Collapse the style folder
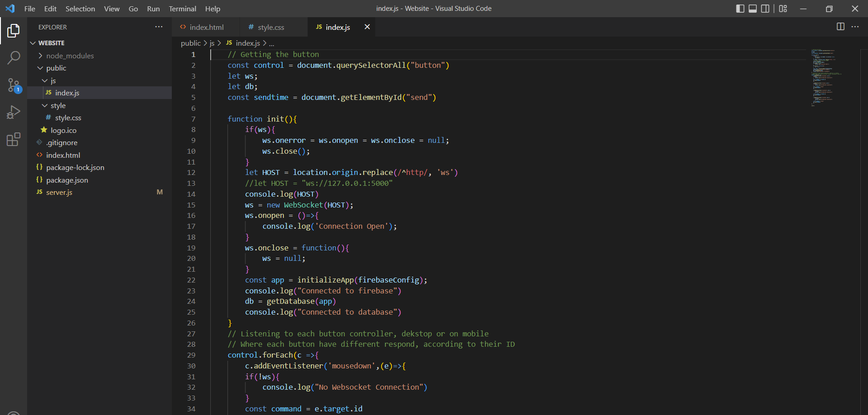 click(x=58, y=105)
